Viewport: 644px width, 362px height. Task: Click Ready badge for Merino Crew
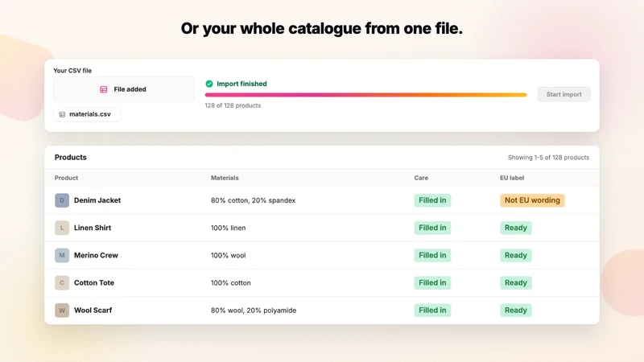pyautogui.click(x=516, y=255)
